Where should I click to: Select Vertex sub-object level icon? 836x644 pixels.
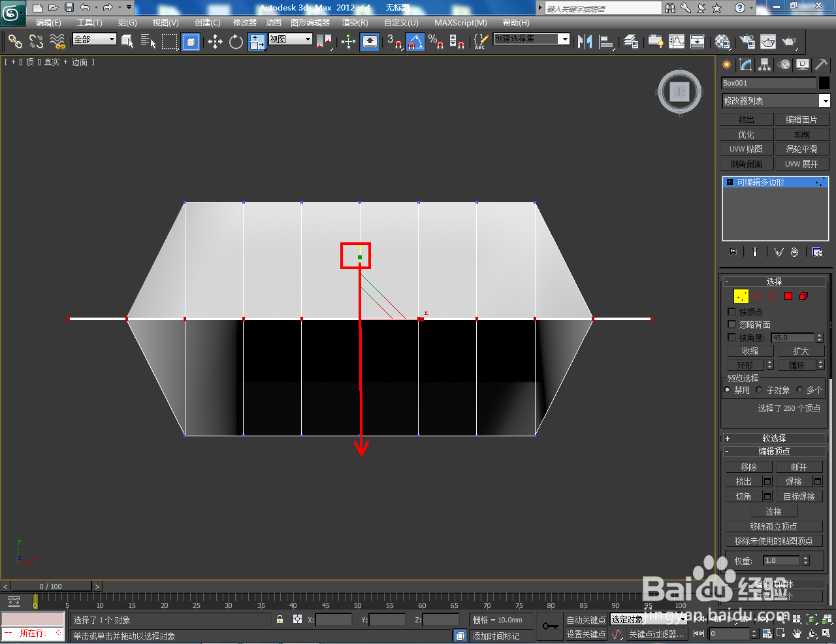click(x=741, y=296)
